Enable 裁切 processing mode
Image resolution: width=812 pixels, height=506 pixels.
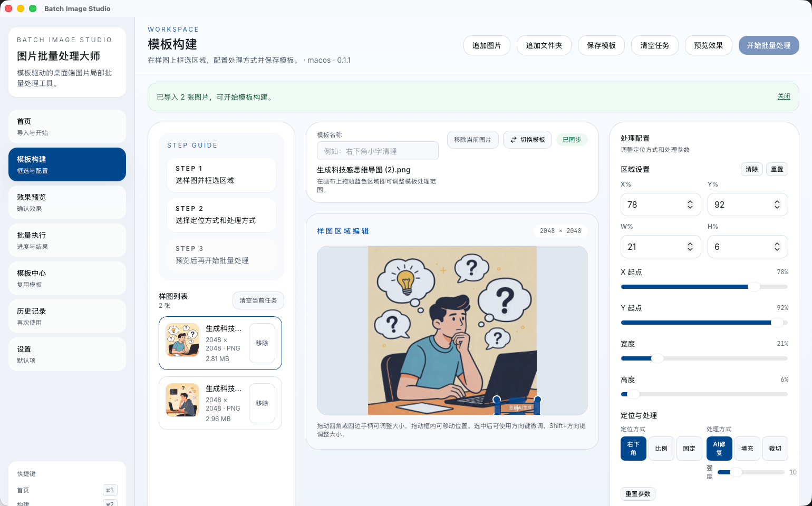(775, 449)
